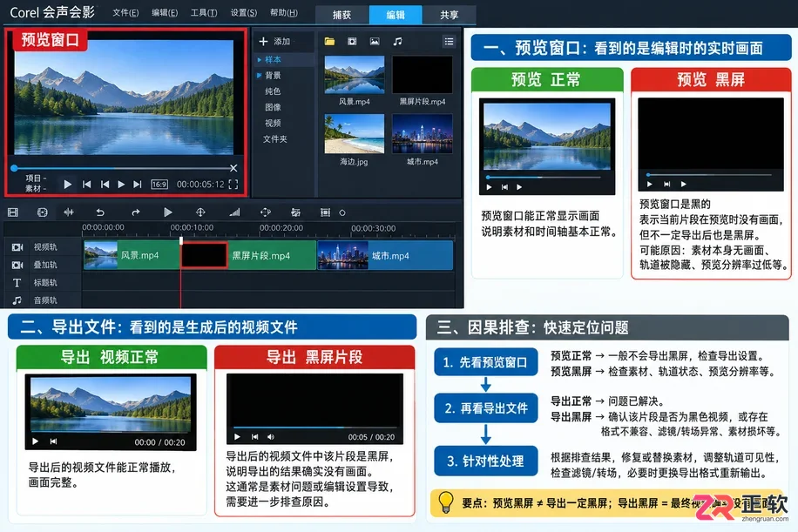
Task: Click the 00:00:20:00 mark on timeline ruler
Action: click(x=281, y=228)
